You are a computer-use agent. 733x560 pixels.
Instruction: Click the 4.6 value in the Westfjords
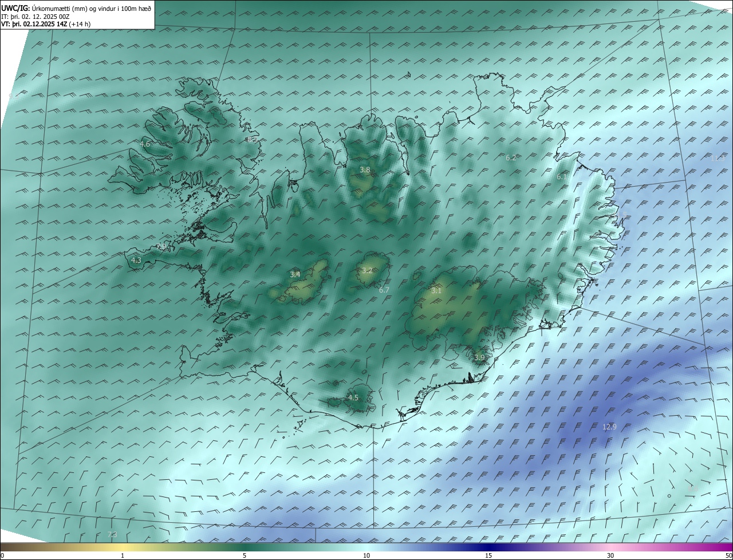point(145,144)
